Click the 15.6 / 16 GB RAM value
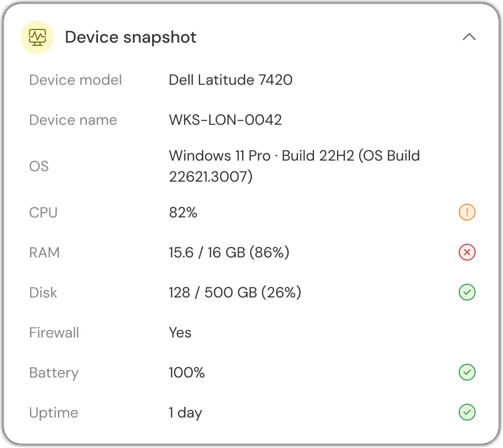The width and height of the screenshot is (503, 448). click(229, 252)
